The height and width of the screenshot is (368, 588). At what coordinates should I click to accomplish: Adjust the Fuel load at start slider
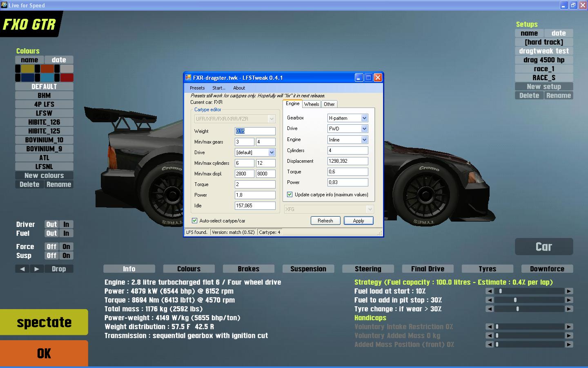(529, 291)
